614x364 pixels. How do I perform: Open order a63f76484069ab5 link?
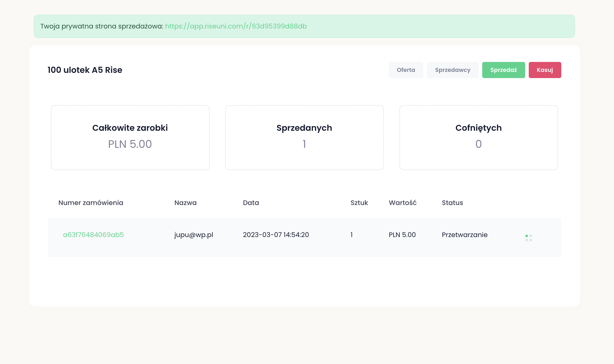pos(93,235)
